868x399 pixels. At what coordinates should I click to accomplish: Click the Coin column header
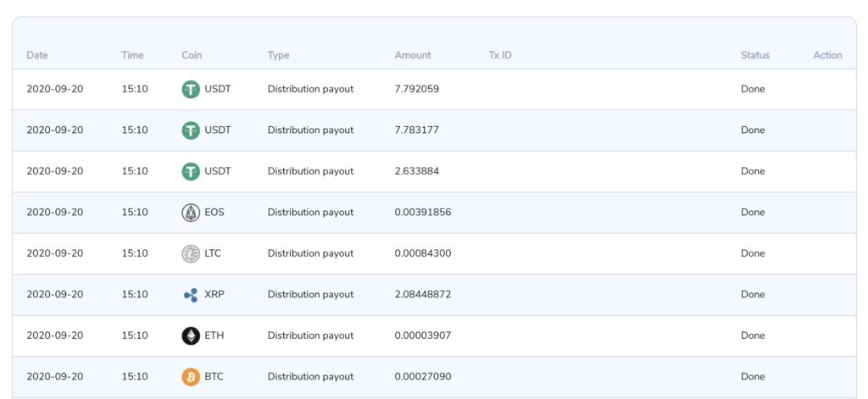pyautogui.click(x=192, y=55)
